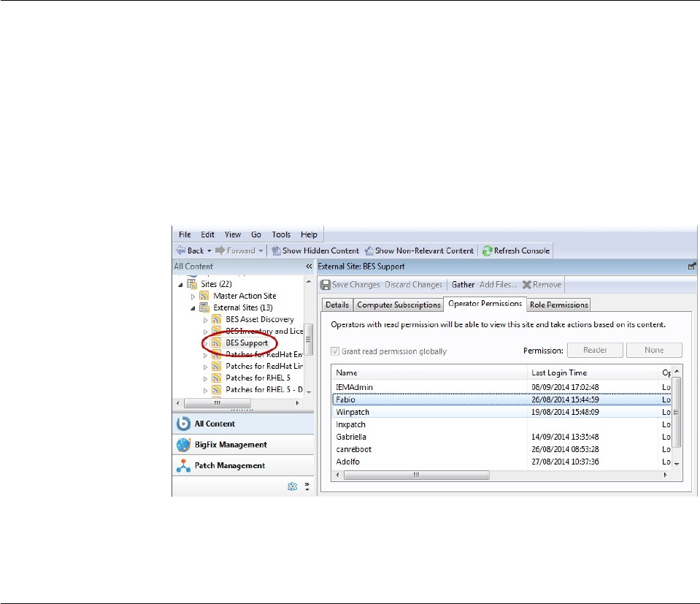Click the Remove X icon
The height and width of the screenshot is (604, 700).
click(x=527, y=285)
